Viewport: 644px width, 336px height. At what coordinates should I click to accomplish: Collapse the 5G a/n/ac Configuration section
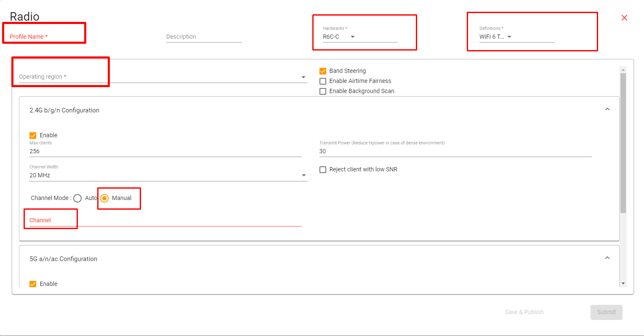tap(607, 258)
